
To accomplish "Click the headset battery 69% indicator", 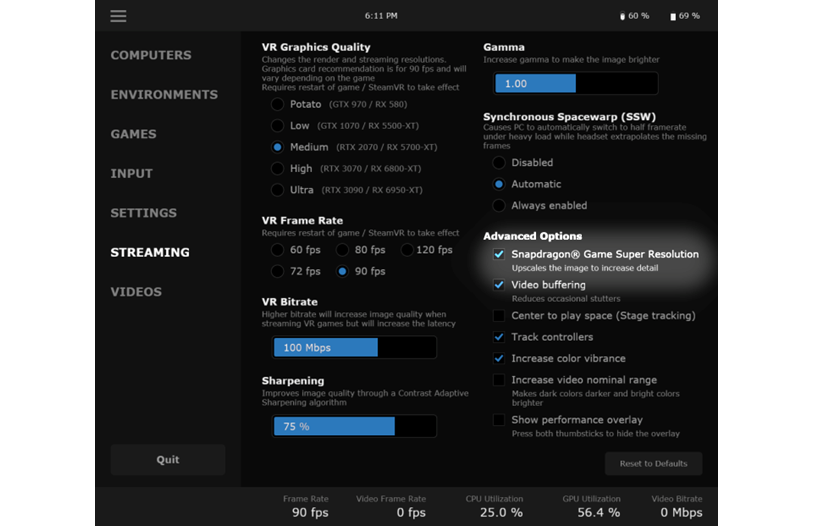I will (684, 16).
